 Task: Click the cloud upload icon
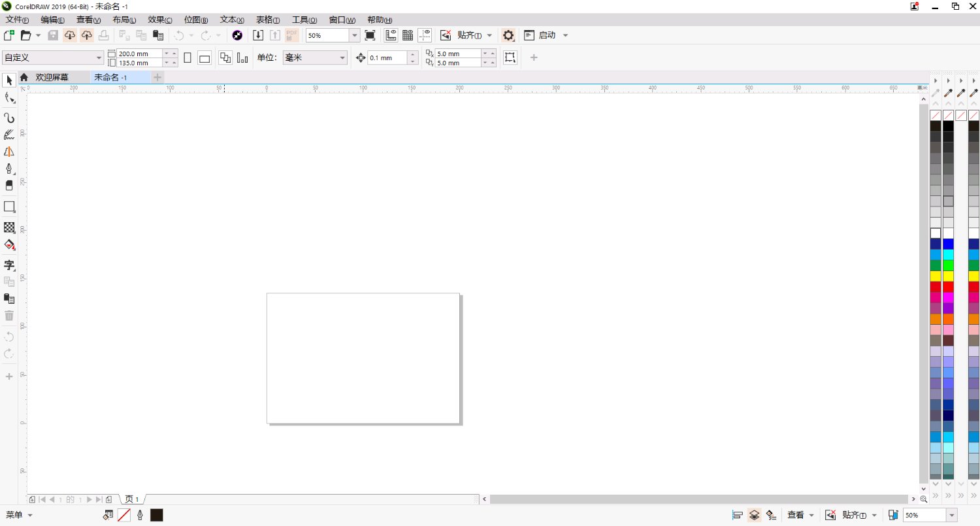tap(86, 35)
